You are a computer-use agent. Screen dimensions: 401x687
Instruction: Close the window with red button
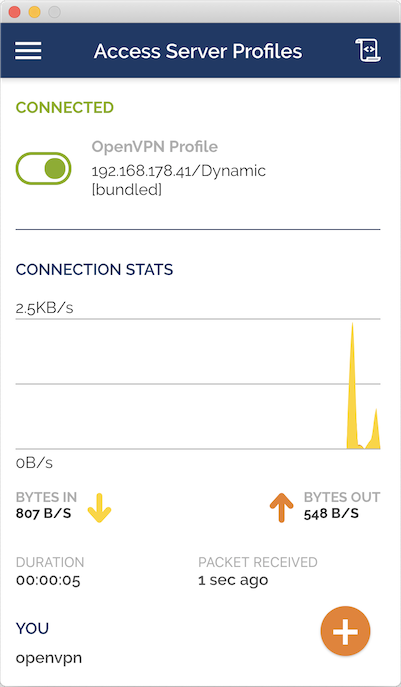(x=14, y=12)
